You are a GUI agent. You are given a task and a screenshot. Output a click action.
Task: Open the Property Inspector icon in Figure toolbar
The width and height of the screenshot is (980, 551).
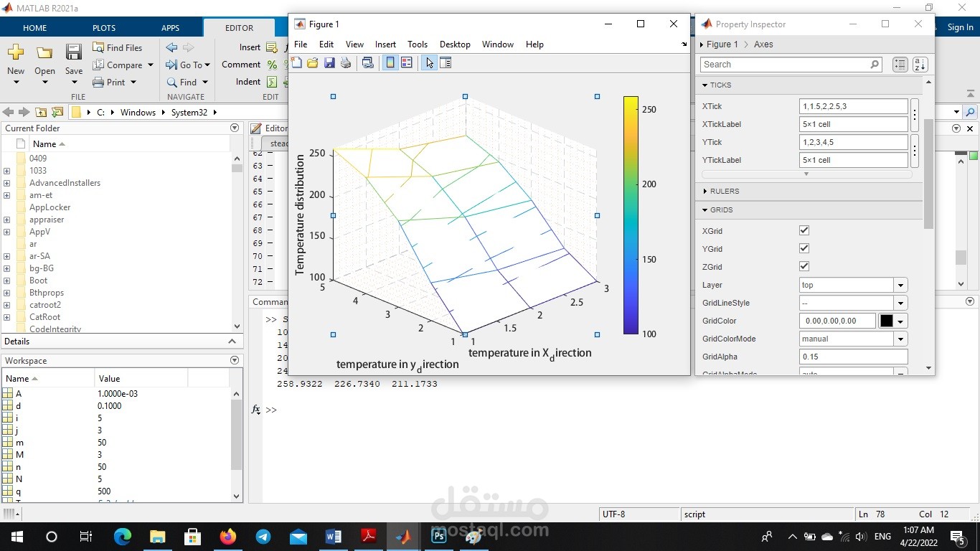coord(446,62)
